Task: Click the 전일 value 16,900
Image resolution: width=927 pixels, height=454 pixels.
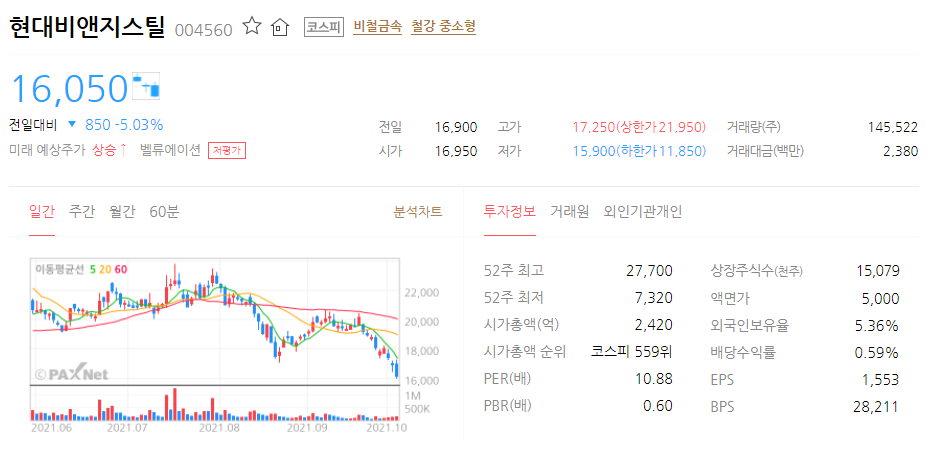Action: point(456,127)
